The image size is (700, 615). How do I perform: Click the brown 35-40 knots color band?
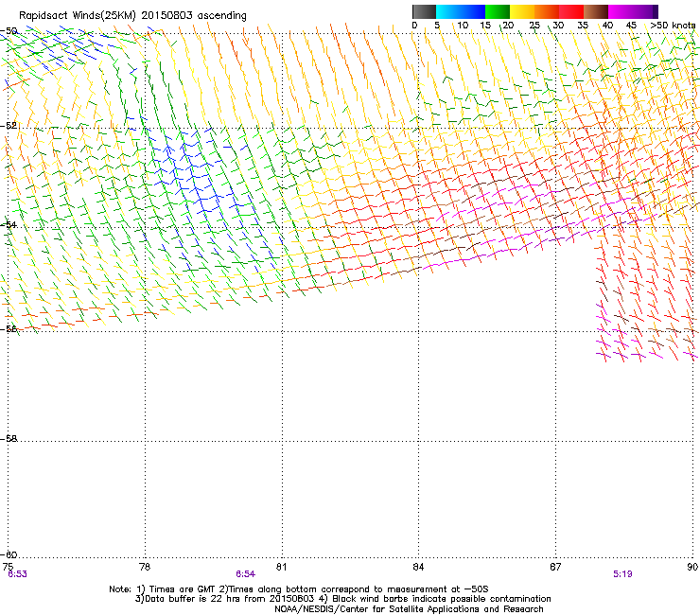[x=596, y=11]
